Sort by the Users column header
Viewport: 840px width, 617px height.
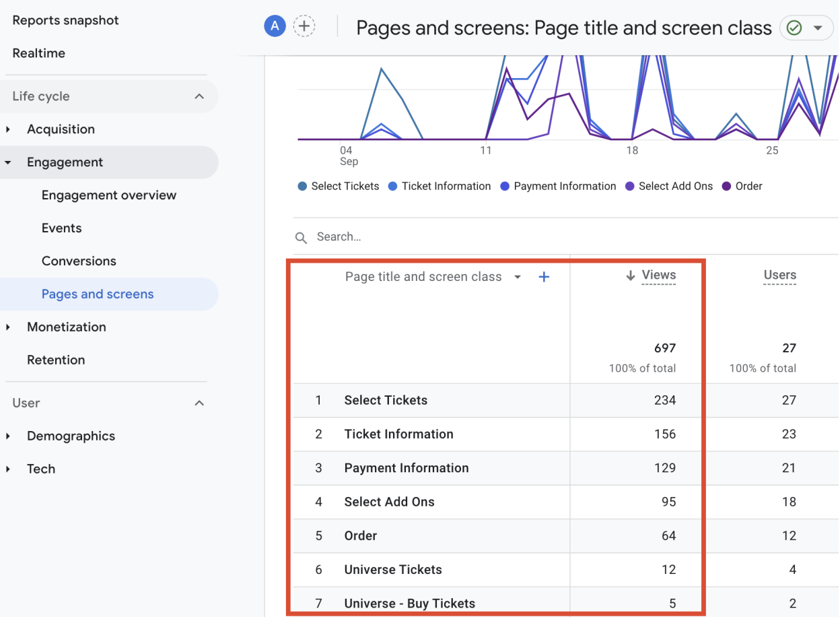click(780, 275)
